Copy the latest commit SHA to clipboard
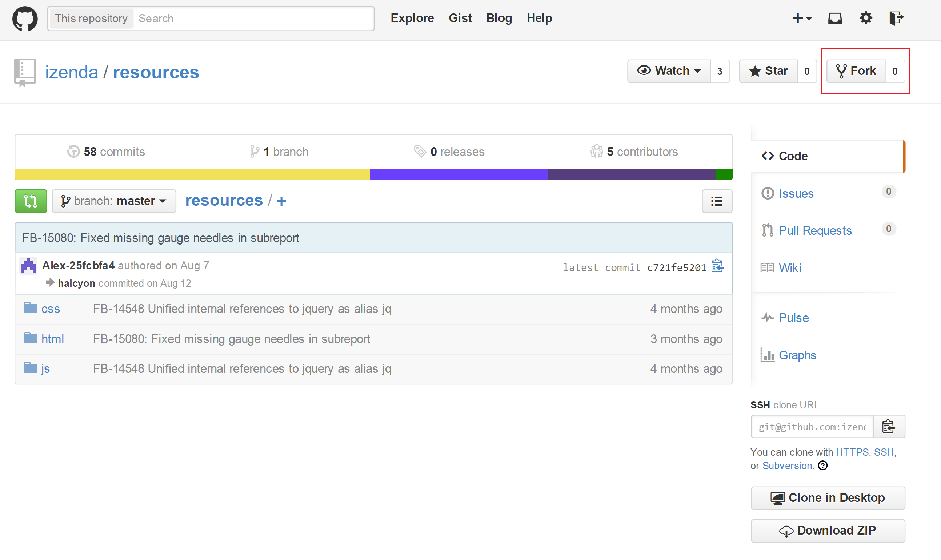Image resolution: width=941 pixels, height=560 pixels. [x=717, y=266]
